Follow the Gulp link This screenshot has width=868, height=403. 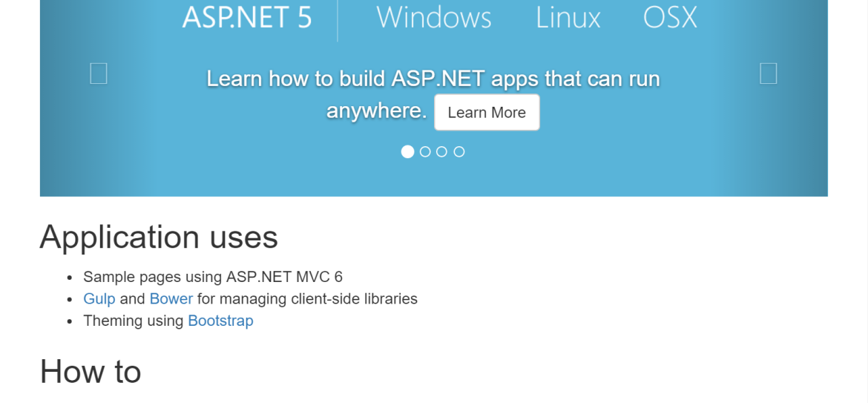click(x=99, y=299)
